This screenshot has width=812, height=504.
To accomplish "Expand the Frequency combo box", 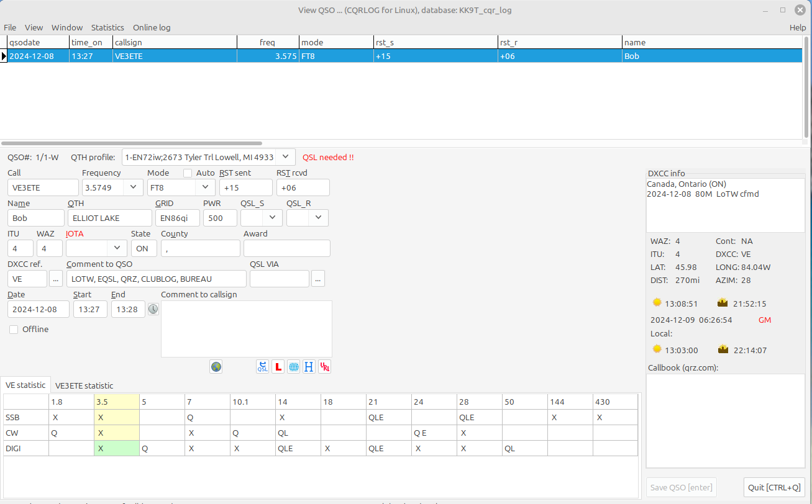I will (133, 187).
